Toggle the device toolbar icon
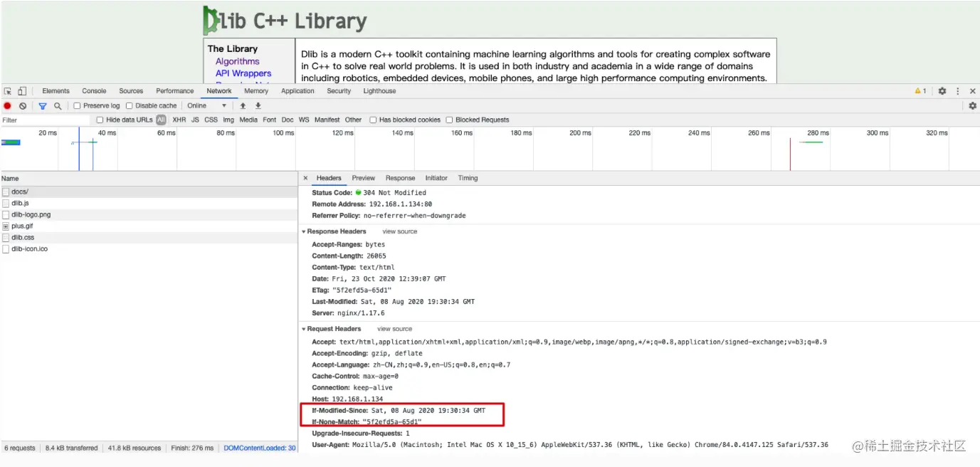 (x=22, y=91)
